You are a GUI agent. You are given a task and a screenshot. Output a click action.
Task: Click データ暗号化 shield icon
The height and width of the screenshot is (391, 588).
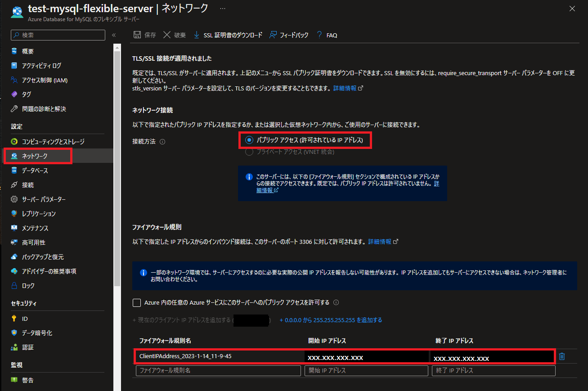(14, 333)
